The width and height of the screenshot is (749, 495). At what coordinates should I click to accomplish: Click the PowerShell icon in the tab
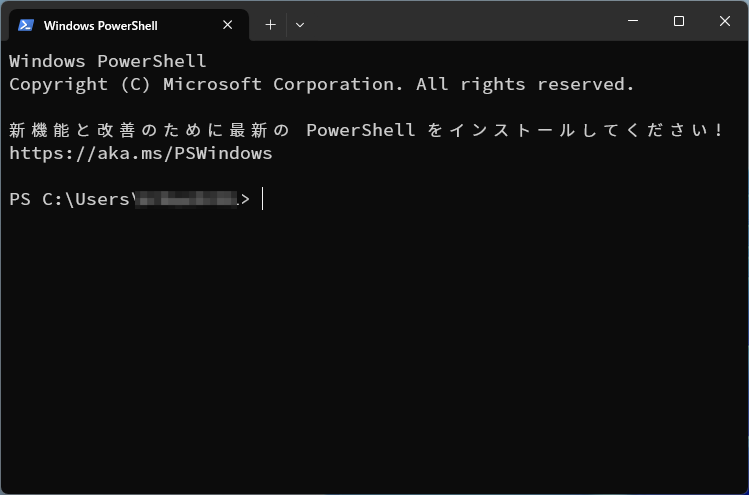pos(25,25)
